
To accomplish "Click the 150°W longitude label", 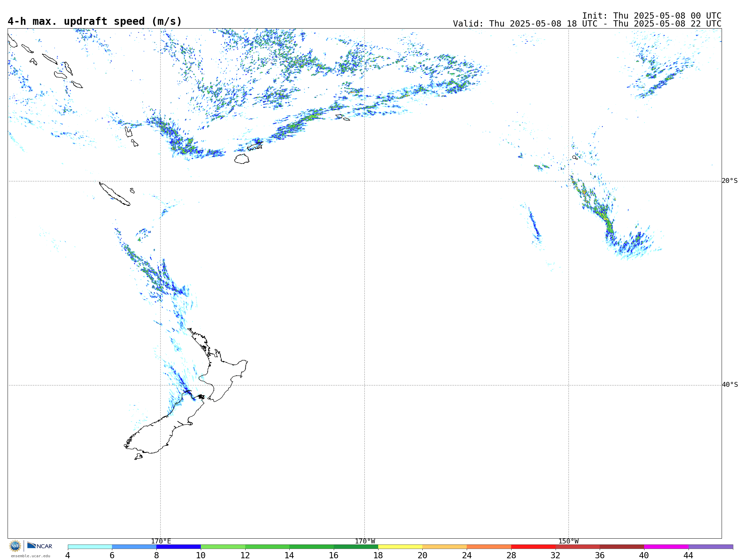I will coord(569,541).
